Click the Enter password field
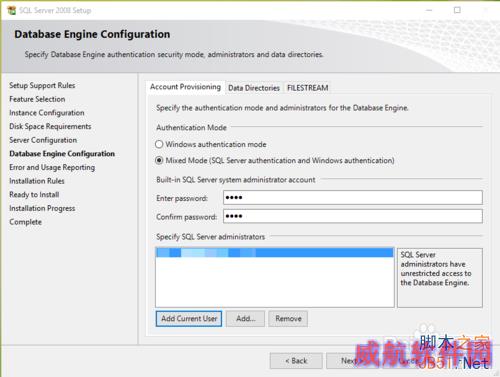The width and height of the screenshot is (500, 377). point(353,198)
